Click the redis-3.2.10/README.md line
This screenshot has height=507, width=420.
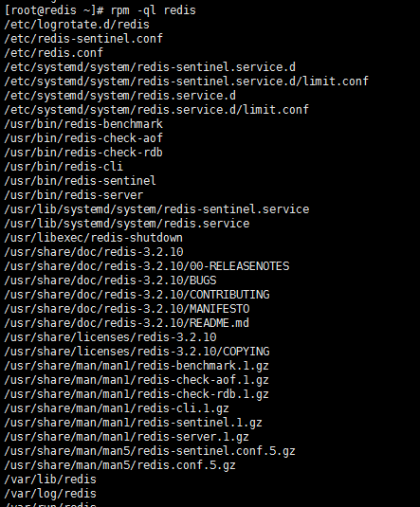(127, 323)
